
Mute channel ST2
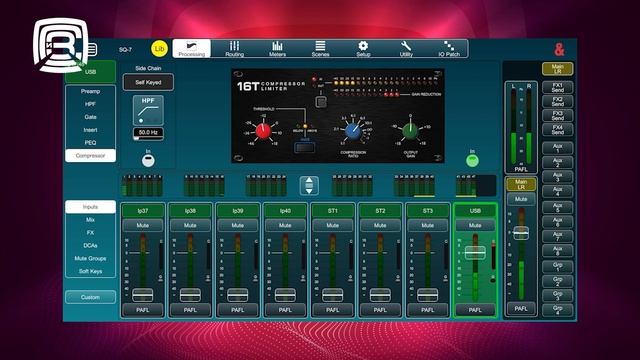[380, 225]
